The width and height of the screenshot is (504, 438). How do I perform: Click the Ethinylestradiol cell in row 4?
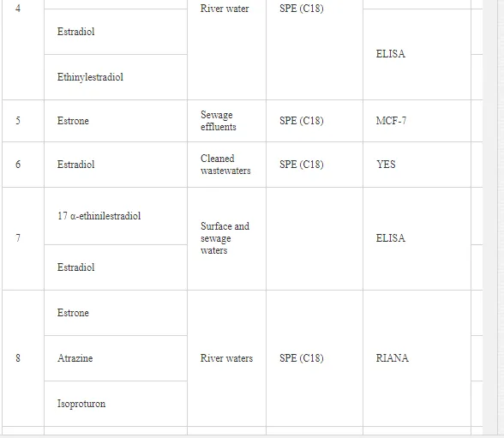[116, 77]
